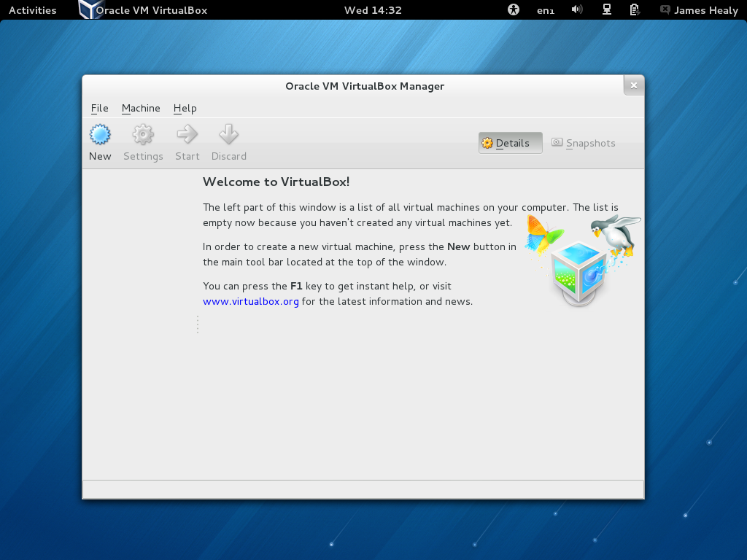The width and height of the screenshot is (747, 560).
Task: Switch to the Details view
Action: point(510,143)
